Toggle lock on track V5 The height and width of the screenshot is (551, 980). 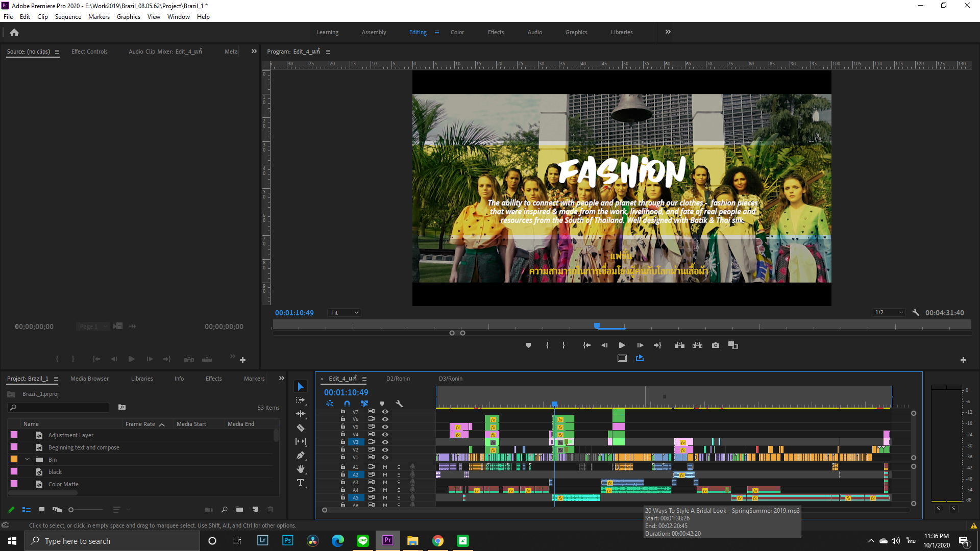click(x=343, y=427)
